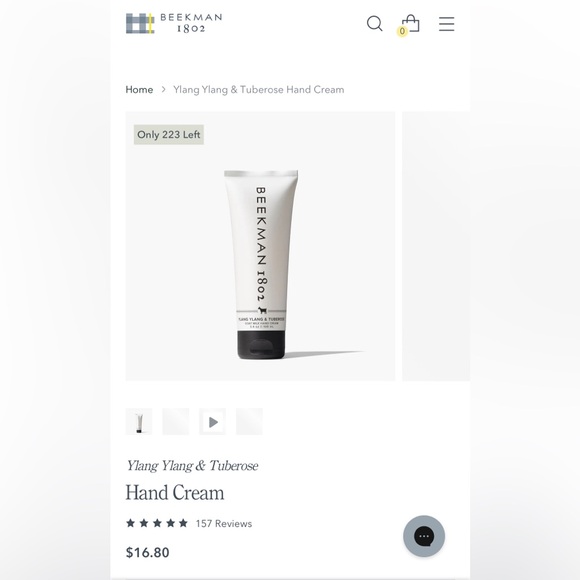Select the first tube thumbnail
Screen dimensions: 580x580
pos(139,422)
